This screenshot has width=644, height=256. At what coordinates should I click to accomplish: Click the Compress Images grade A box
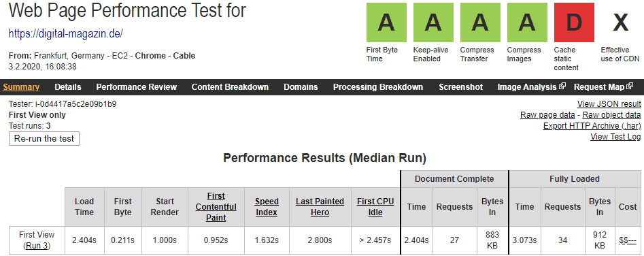coord(527,22)
